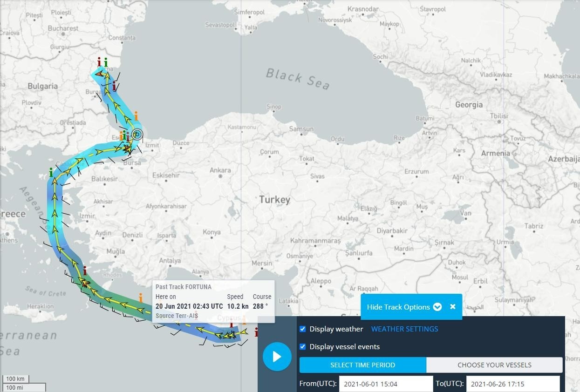Click the red arrowhead at track end near Varna
Image resolution: width=580 pixels, height=392 pixels.
pos(99,73)
